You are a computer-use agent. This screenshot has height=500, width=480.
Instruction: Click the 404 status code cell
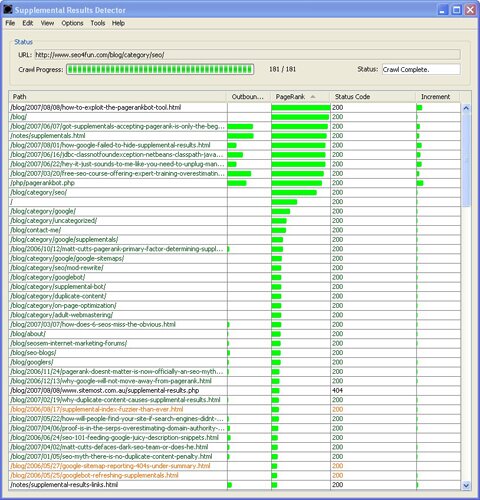point(373,390)
